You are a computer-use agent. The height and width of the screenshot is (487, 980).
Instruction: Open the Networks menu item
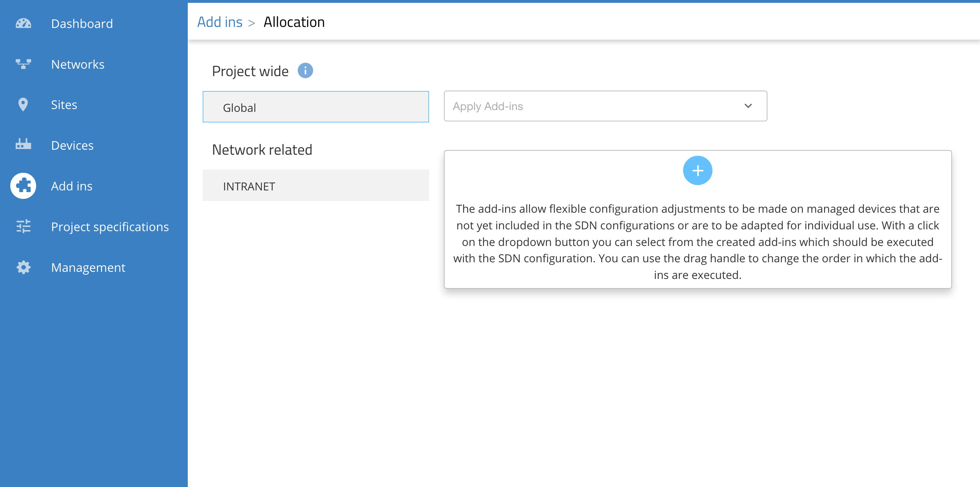[78, 64]
